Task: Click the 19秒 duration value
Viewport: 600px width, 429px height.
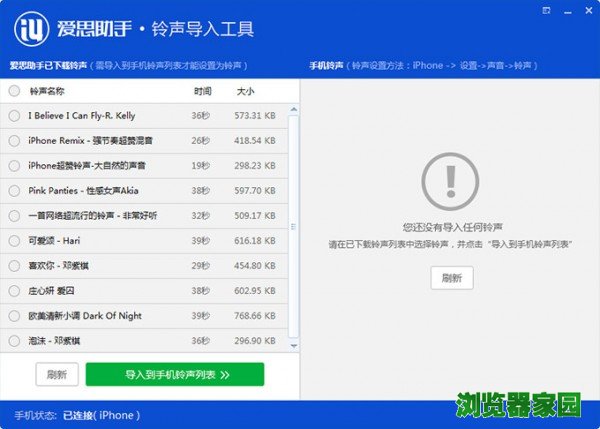Action: point(201,166)
